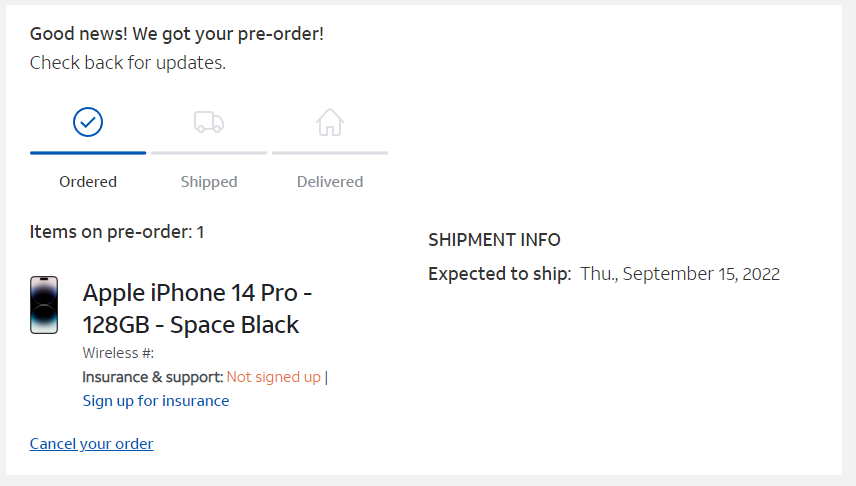This screenshot has height=486, width=856.
Task: Click the Items on pre-order count text
Action: click(x=117, y=232)
